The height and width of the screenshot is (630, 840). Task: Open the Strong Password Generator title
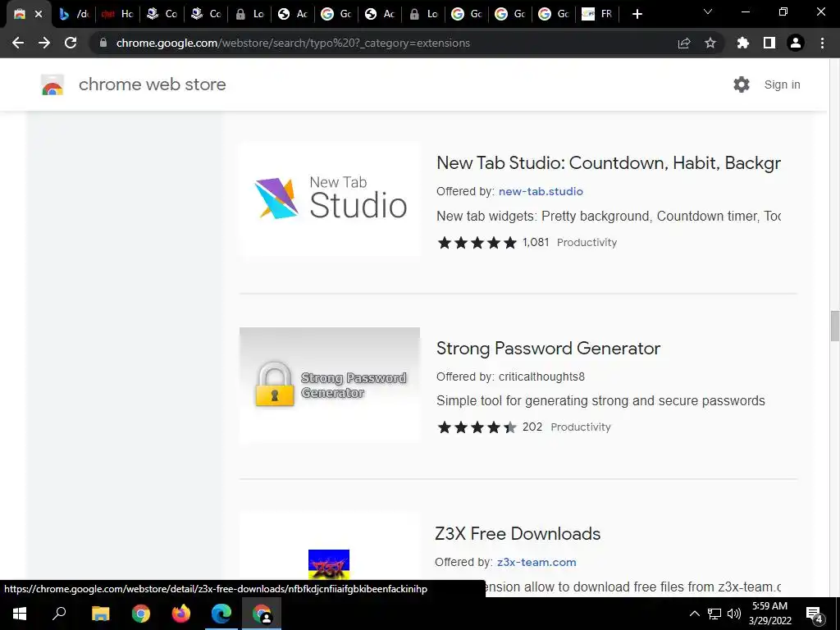[548, 348]
